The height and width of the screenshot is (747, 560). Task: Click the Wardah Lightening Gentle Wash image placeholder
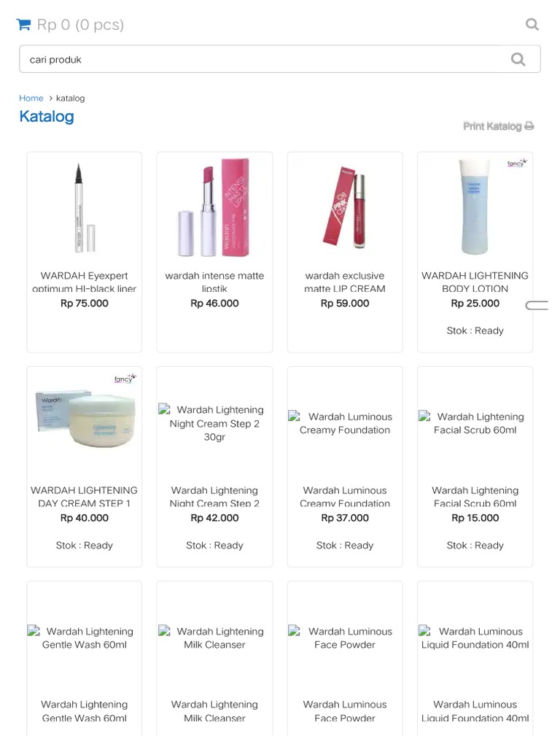tap(85, 638)
